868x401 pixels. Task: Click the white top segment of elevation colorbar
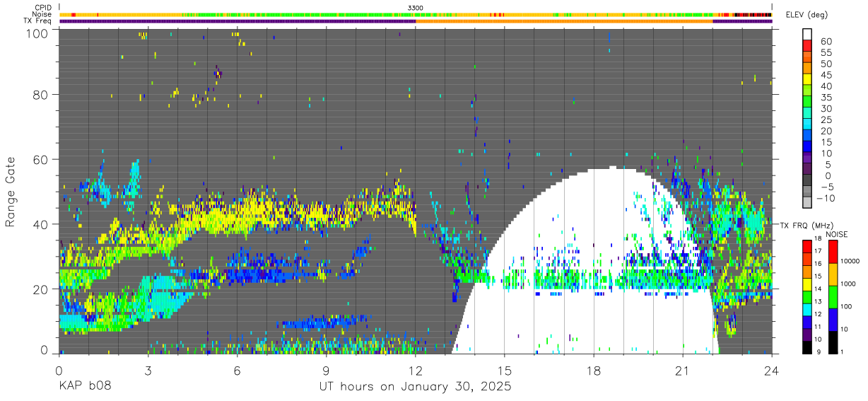(807, 34)
